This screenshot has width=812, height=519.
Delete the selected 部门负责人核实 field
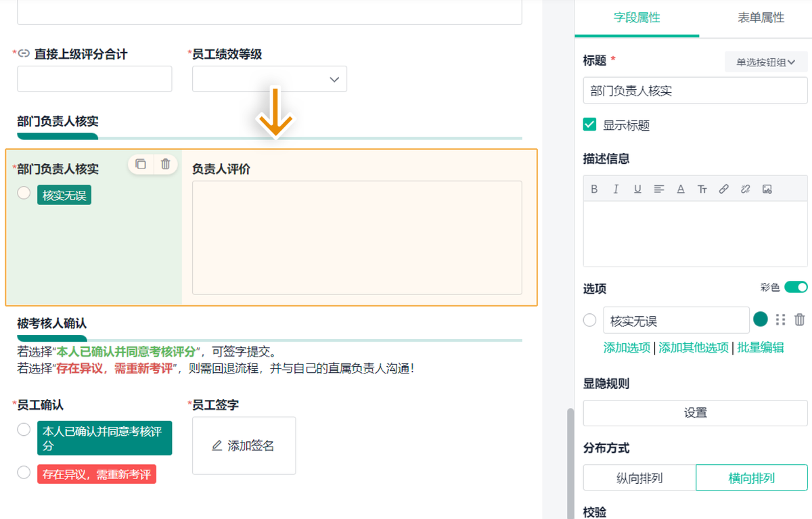tap(165, 164)
